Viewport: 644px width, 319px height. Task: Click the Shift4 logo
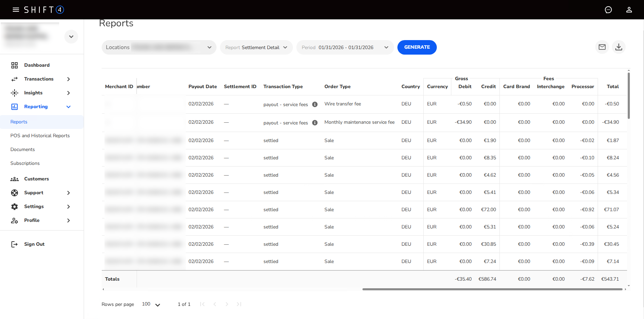44,10
